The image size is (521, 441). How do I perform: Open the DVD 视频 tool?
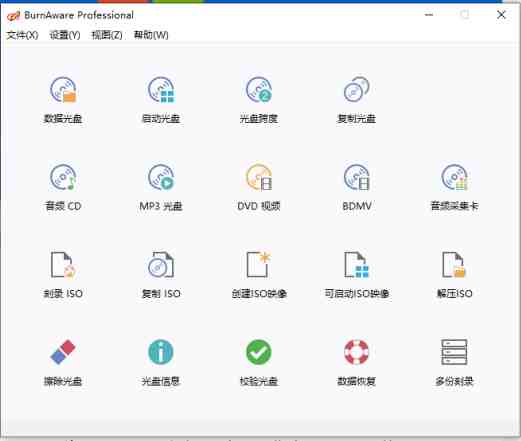tap(259, 187)
